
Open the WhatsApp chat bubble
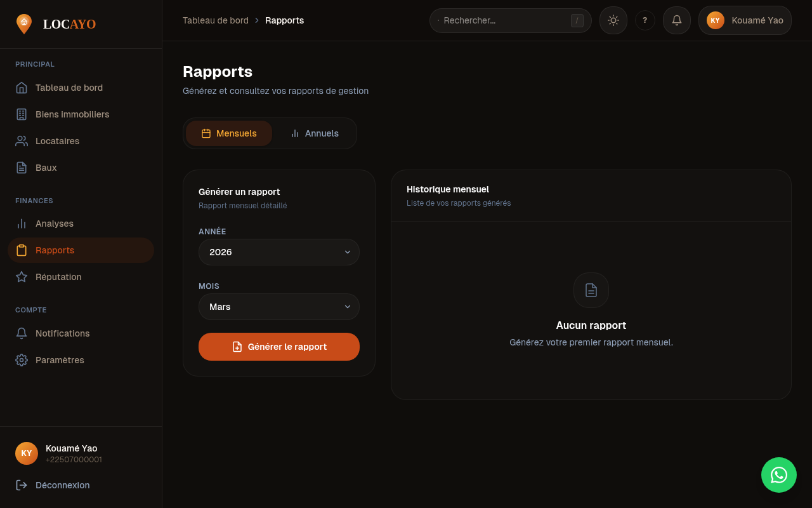[778, 474]
